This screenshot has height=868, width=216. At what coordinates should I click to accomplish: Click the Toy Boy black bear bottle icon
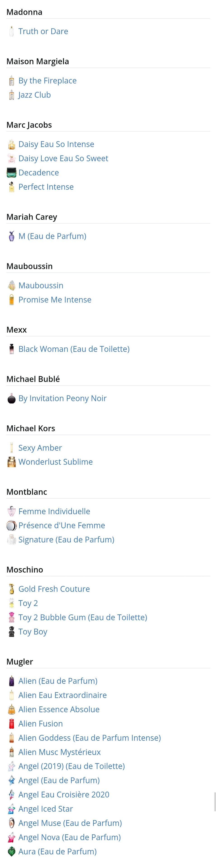(12, 632)
